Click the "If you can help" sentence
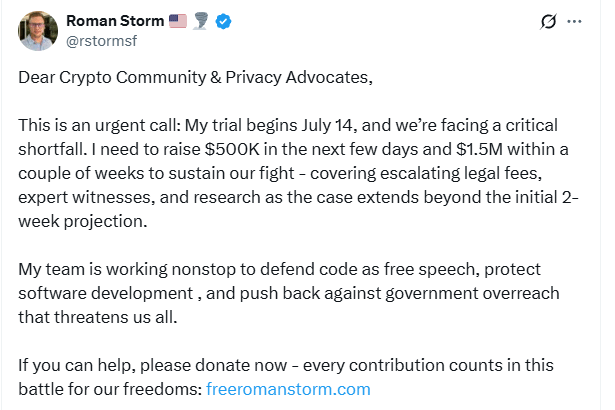 (80, 366)
